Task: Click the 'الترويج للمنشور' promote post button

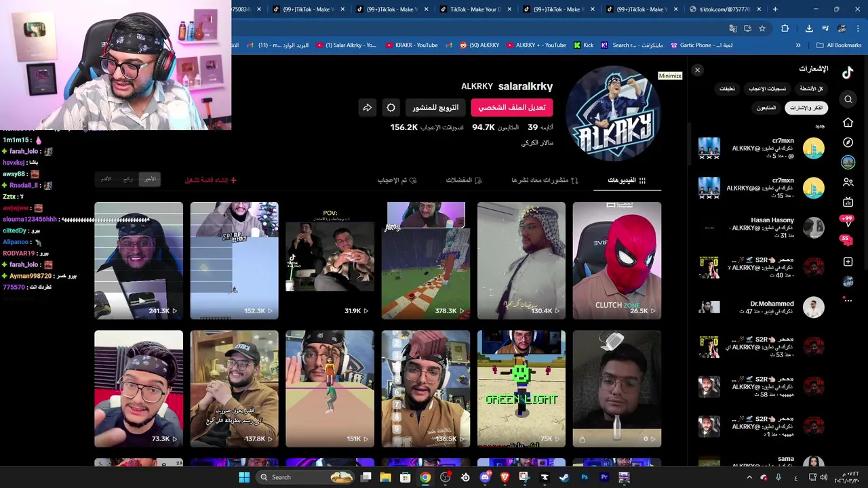Action: [x=435, y=107]
